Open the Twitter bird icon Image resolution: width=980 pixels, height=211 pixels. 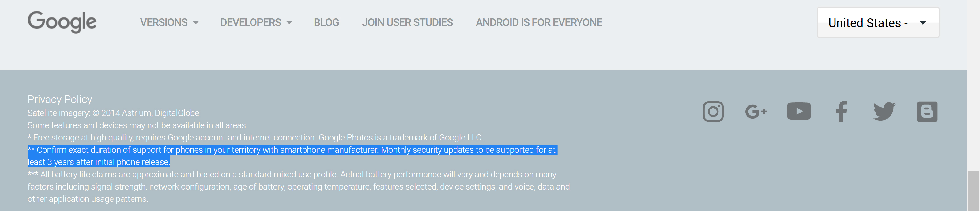click(x=884, y=111)
